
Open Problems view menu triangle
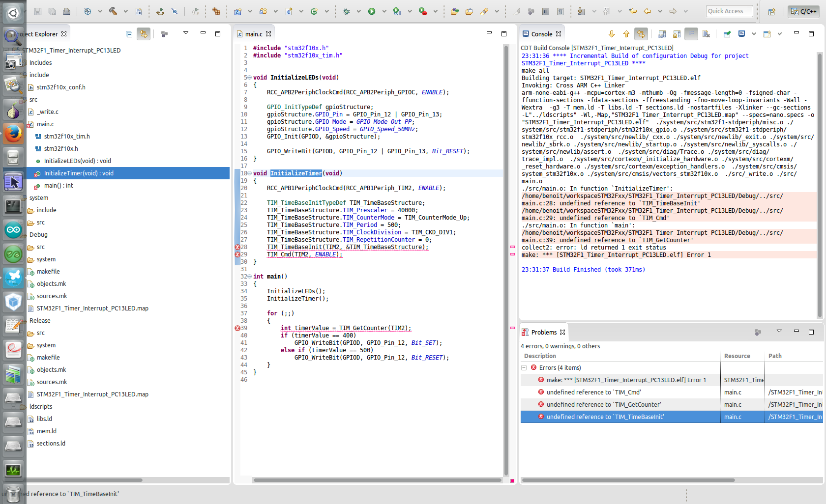click(x=779, y=332)
